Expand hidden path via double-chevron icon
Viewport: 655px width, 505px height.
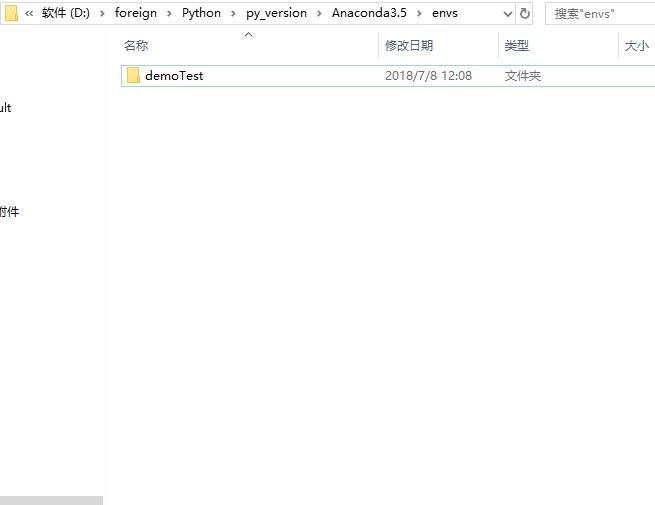[29, 14]
